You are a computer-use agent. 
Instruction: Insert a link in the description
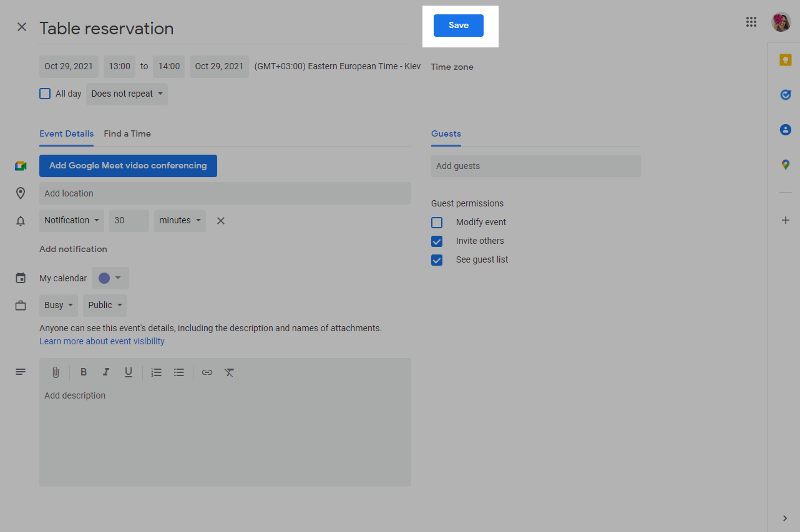(x=207, y=372)
